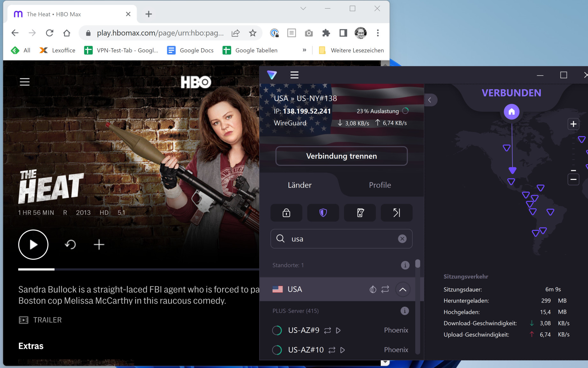The image size is (588, 368).
Task: Click Verbindung trennen button
Action: [342, 156]
